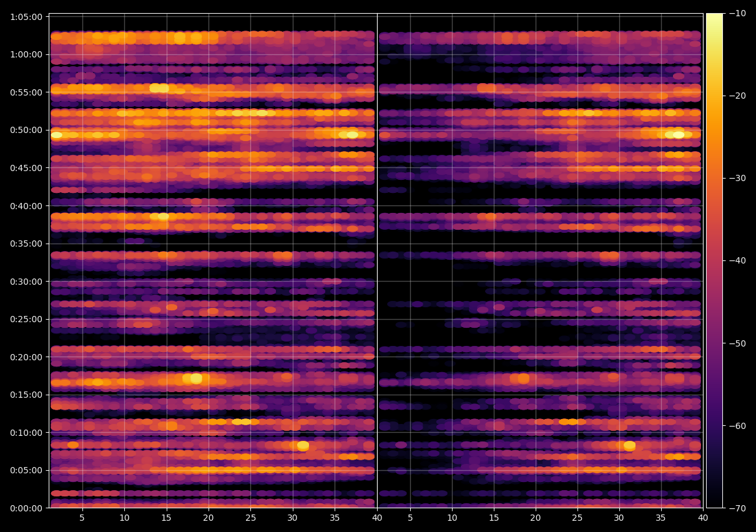This screenshot has width=756, height=532.
Task: Click x-axis label 15 of left subplot
Action: (x=167, y=518)
